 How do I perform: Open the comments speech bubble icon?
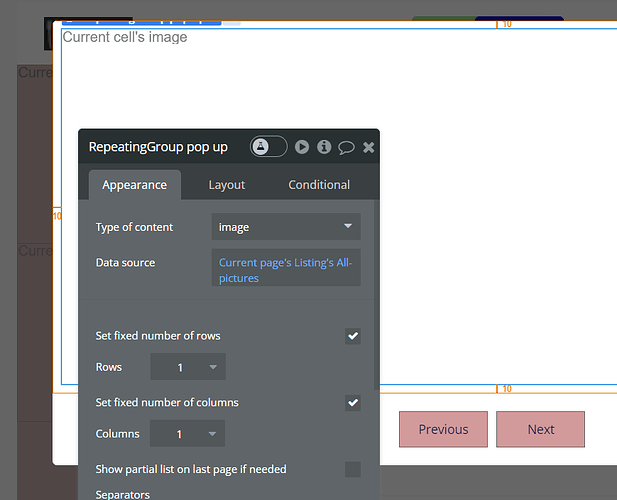pyautogui.click(x=346, y=148)
